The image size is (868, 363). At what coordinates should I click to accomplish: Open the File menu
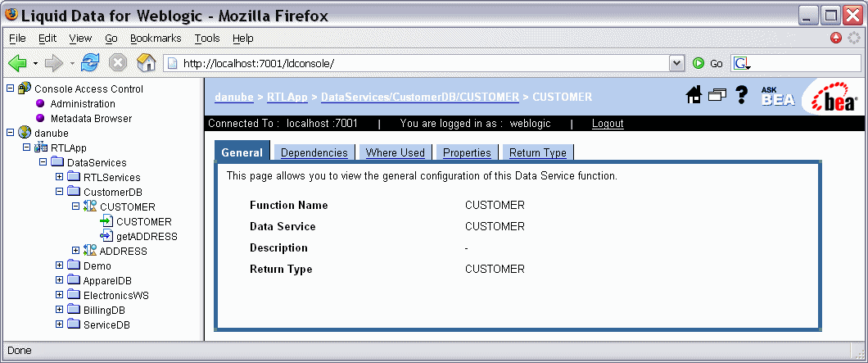18,39
